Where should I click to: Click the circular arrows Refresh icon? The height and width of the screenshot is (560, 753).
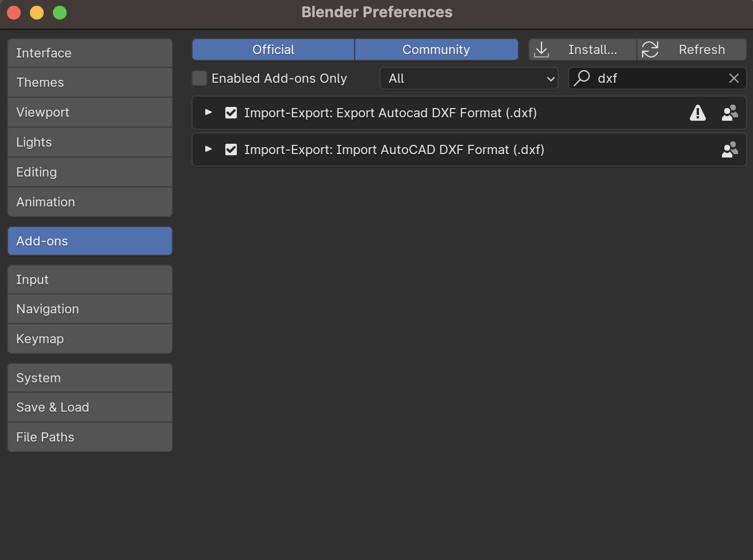tap(650, 49)
